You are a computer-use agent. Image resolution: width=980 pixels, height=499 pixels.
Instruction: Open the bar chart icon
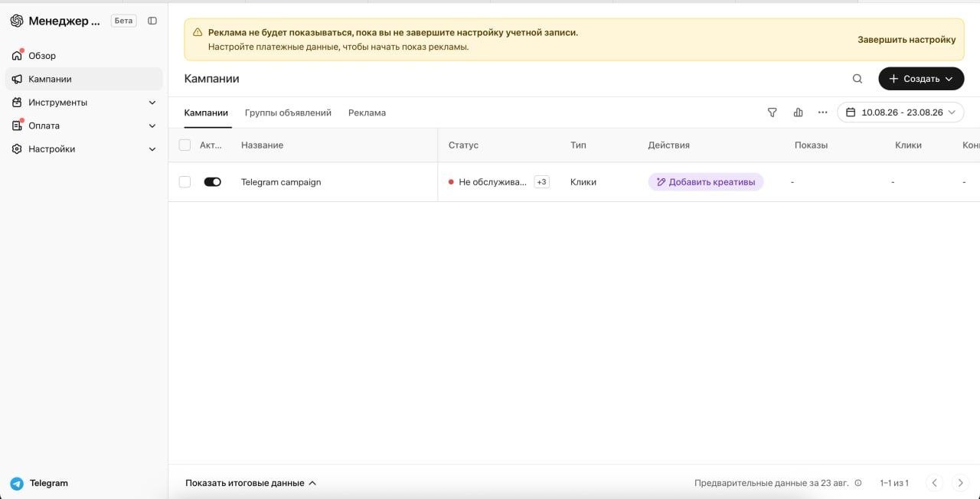tap(798, 113)
